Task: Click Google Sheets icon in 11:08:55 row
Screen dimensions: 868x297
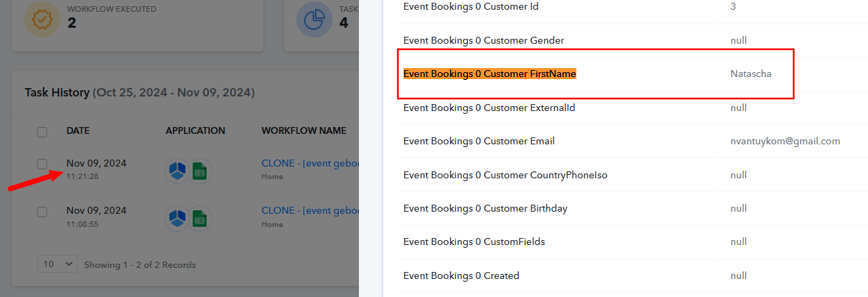Action: tap(200, 219)
